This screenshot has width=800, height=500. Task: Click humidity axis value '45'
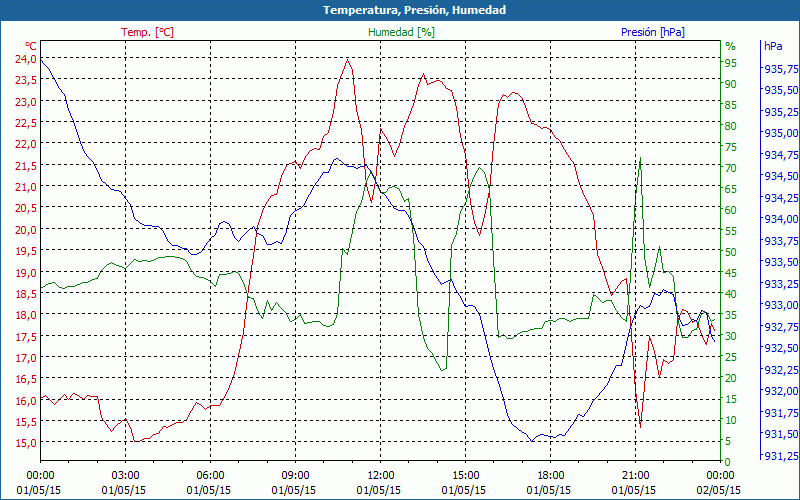[731, 273]
